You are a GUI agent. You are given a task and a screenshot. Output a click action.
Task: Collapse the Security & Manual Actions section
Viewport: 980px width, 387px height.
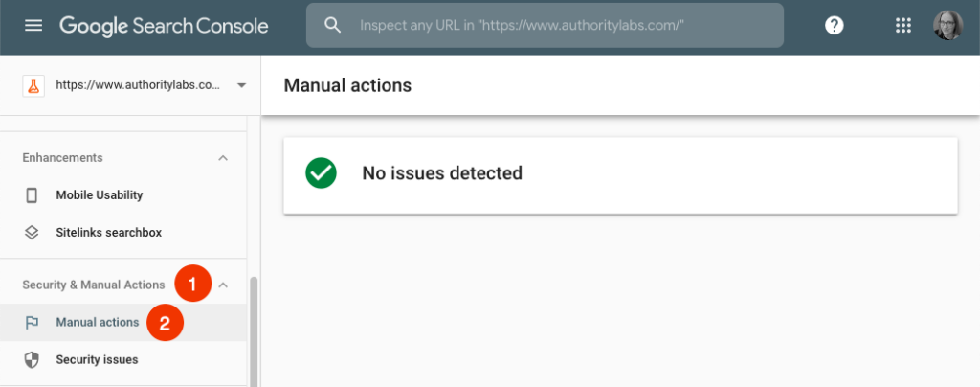223,285
